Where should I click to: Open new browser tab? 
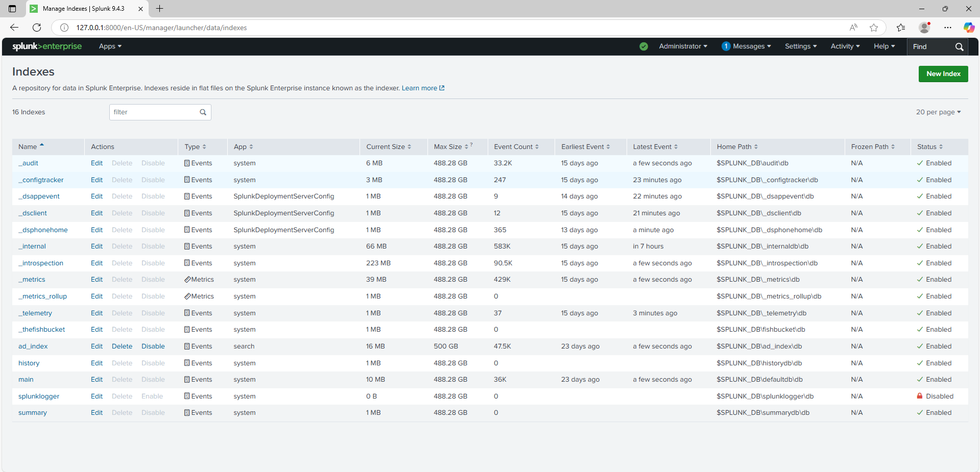(x=159, y=9)
